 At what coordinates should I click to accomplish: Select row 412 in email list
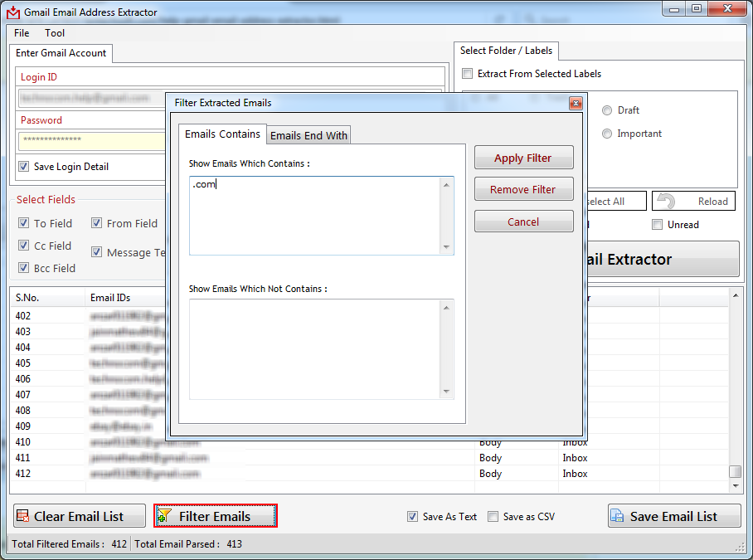coord(370,474)
